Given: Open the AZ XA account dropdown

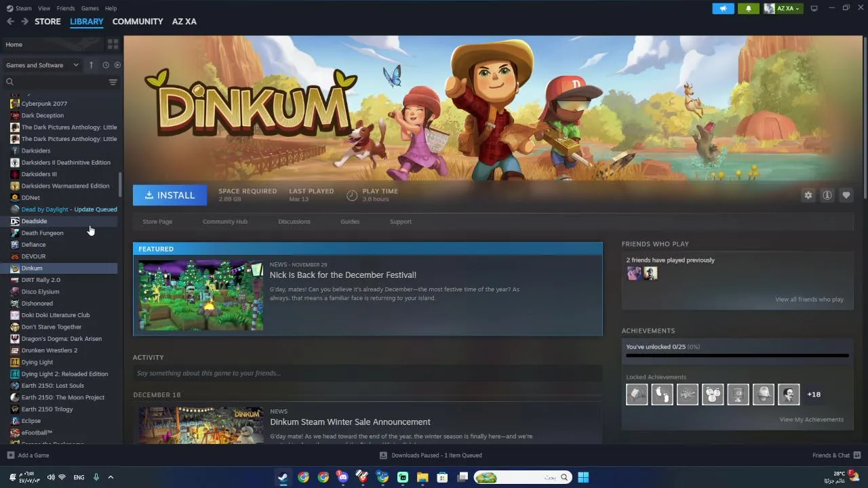Looking at the screenshot, I should pos(783,8).
